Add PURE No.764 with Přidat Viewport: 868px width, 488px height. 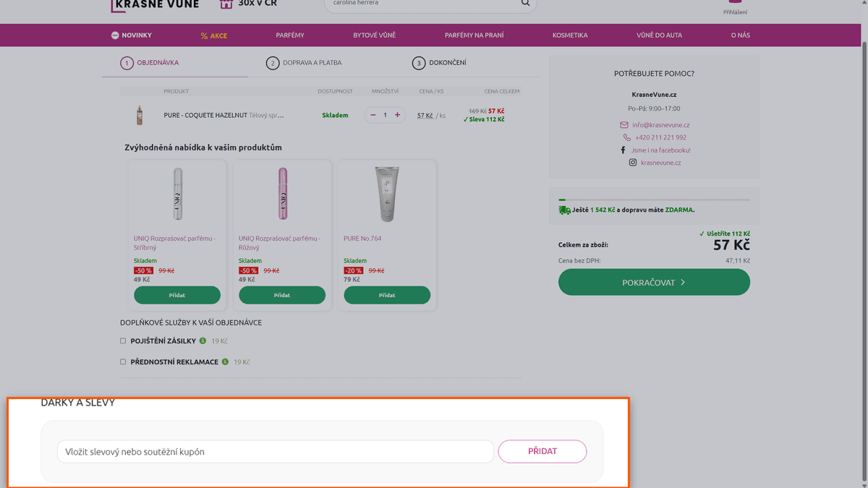(387, 295)
